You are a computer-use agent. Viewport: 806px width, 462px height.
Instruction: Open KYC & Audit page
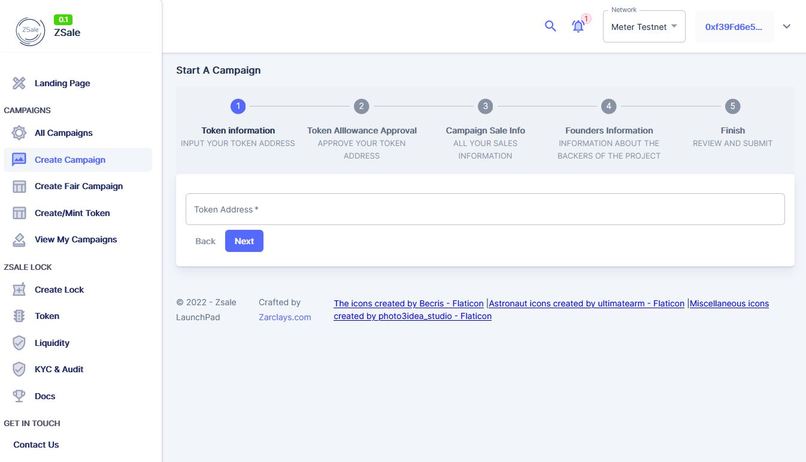pos(59,369)
